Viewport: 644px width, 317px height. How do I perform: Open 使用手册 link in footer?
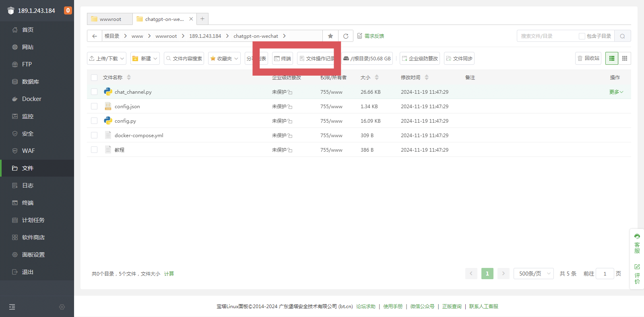(393, 307)
